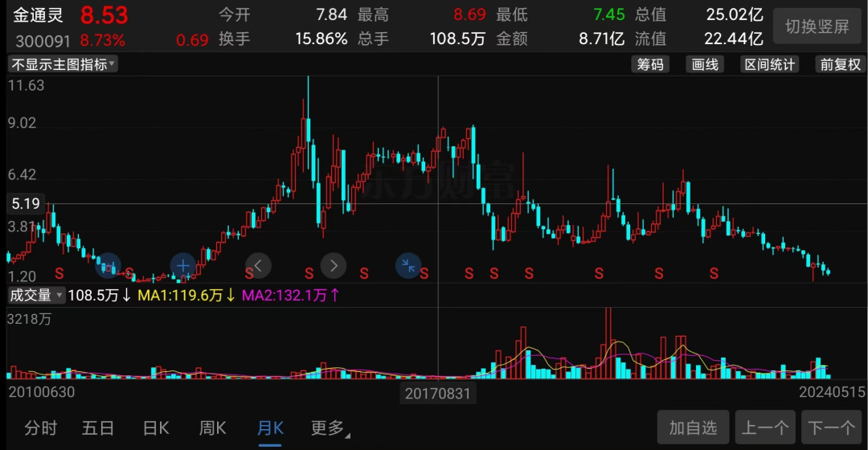
Task: Expand the 更多 period options
Action: coord(330,427)
